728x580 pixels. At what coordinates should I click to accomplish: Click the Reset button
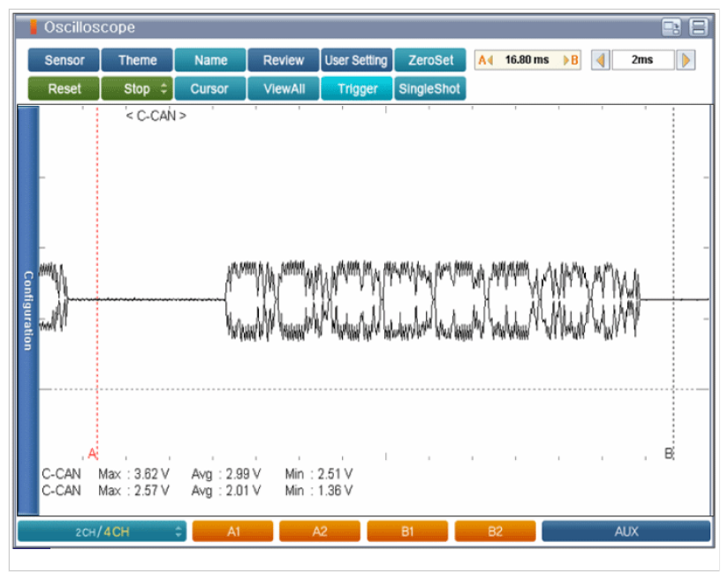(64, 88)
